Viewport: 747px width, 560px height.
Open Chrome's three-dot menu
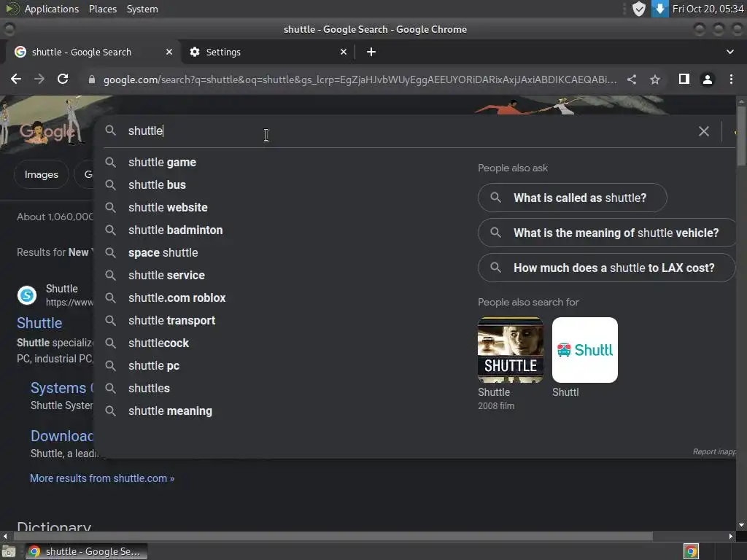731,79
